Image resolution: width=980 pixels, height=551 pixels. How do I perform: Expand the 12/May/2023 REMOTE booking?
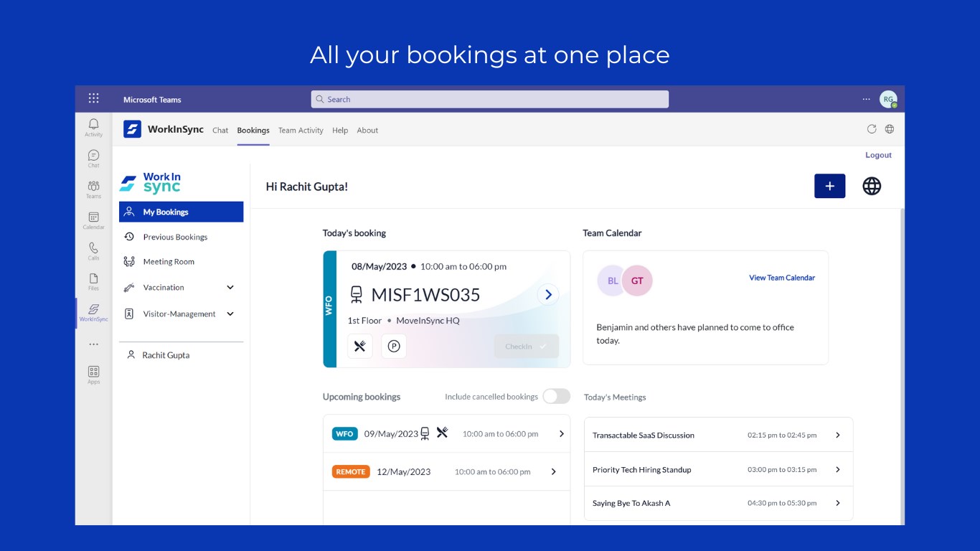(554, 472)
